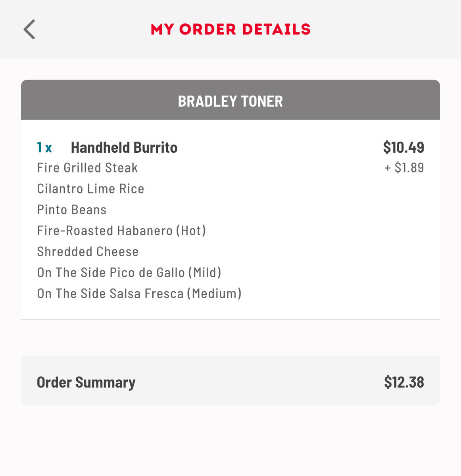
Task: Select the Cilantro Lime Rice line
Action: [90, 189]
